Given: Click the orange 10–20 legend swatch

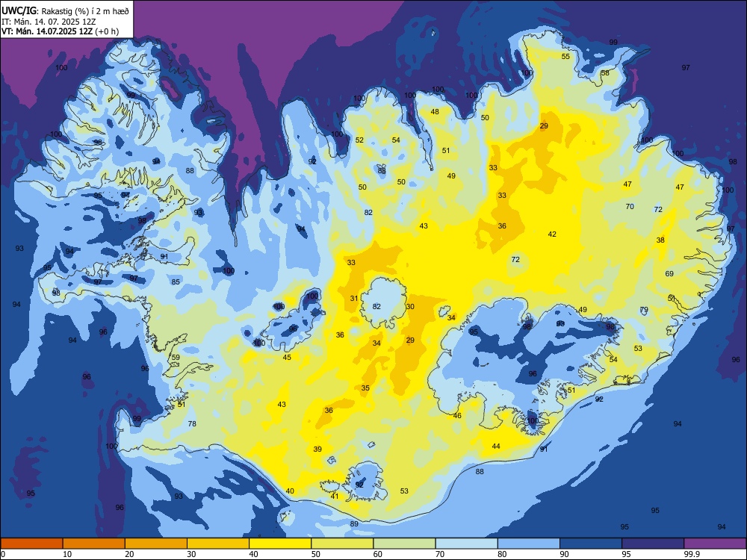Looking at the screenshot, I should pyautogui.click(x=94, y=544).
